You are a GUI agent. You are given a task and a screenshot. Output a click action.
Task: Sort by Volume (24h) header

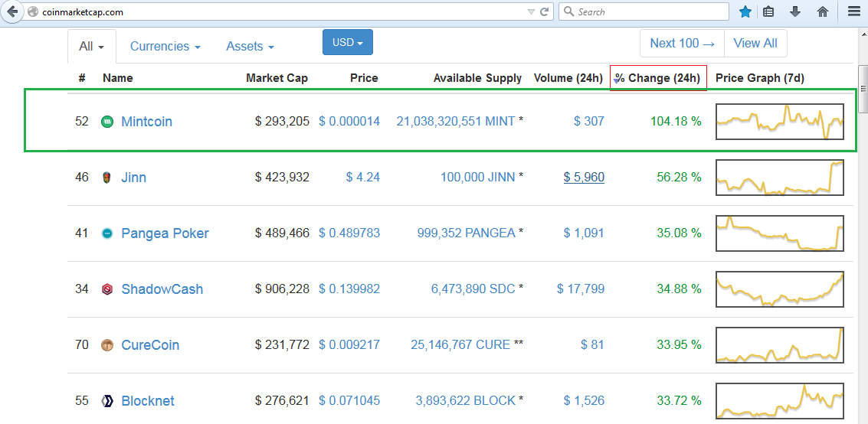tap(568, 78)
